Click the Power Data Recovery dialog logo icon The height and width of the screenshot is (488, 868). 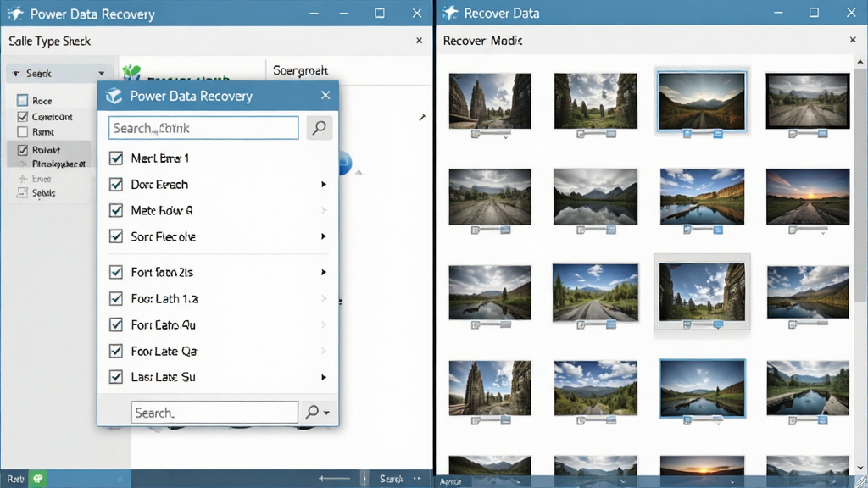click(114, 96)
